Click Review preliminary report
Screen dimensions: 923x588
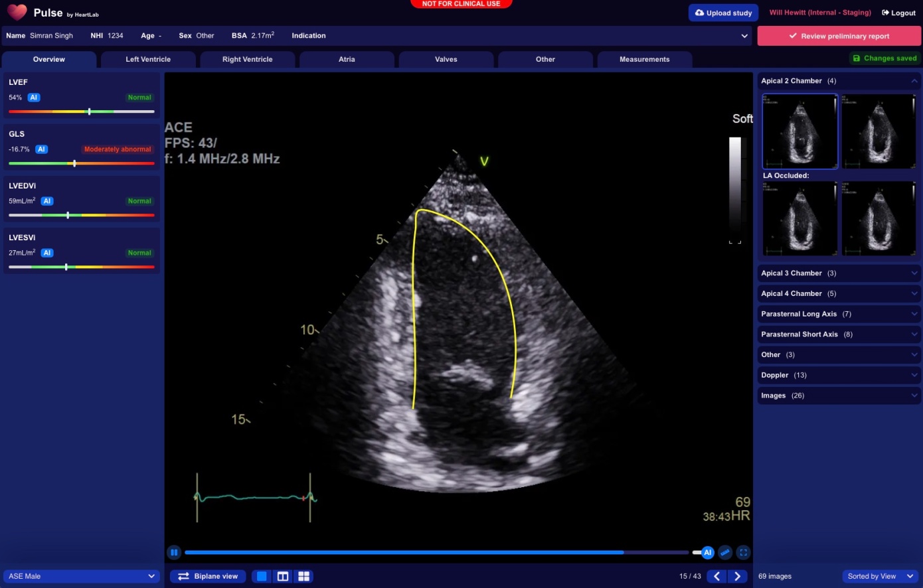pyautogui.click(x=839, y=35)
